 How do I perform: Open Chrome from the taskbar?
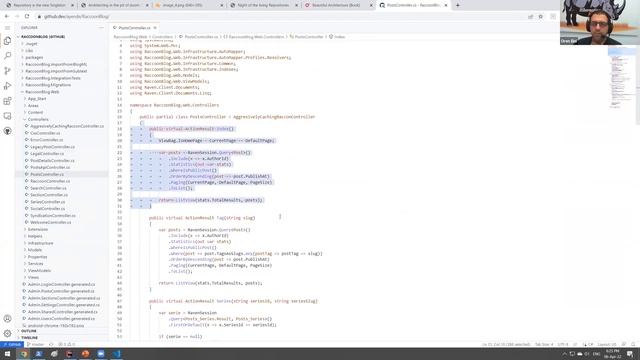pos(23,354)
